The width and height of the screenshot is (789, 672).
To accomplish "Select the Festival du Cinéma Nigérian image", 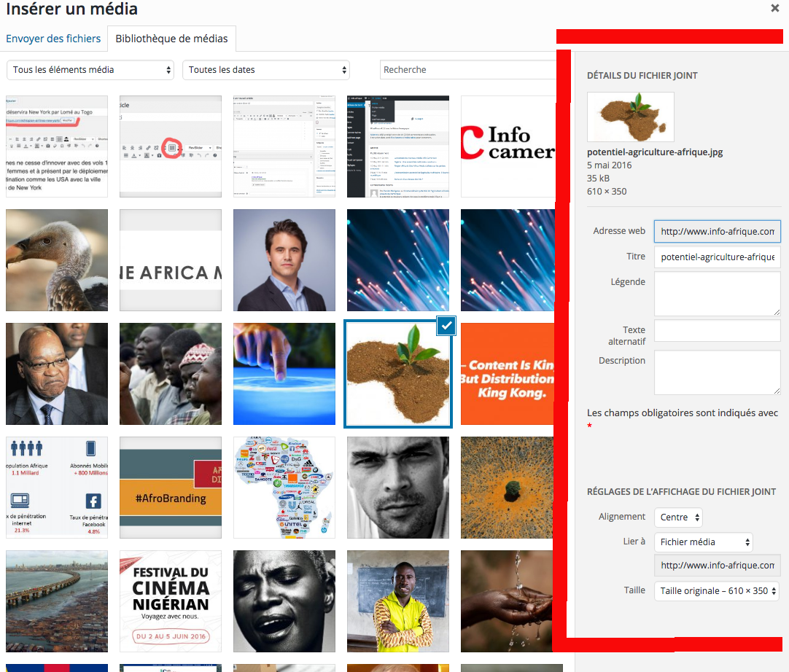I will 171,601.
